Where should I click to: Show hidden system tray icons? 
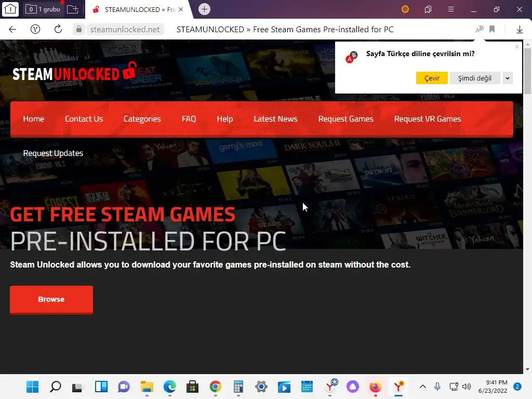click(423, 387)
